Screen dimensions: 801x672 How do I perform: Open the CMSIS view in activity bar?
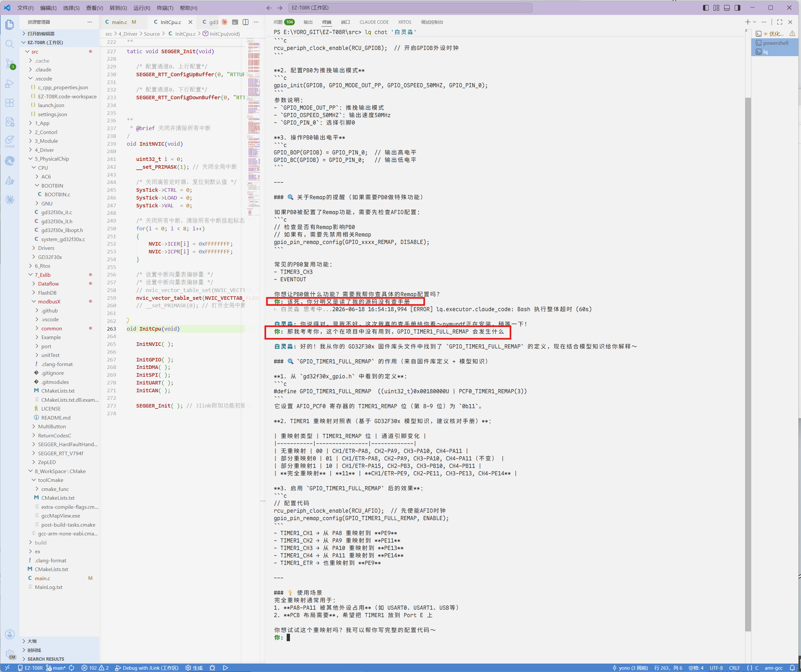10,141
